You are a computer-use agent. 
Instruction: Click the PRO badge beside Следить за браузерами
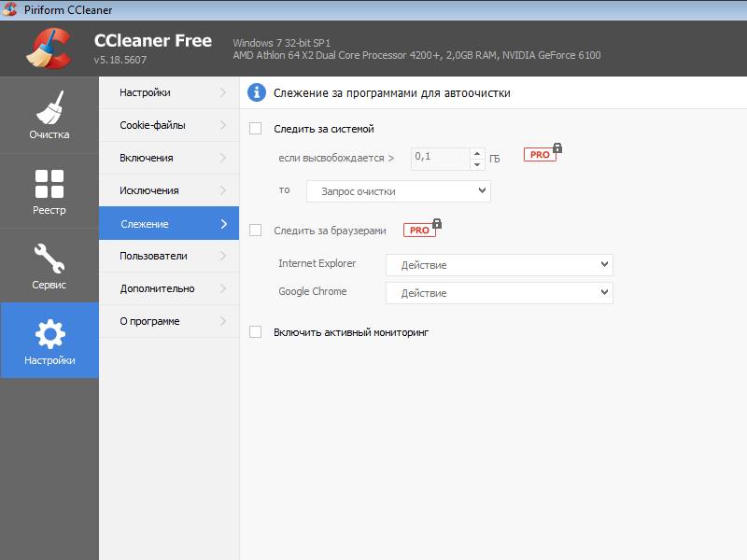(x=423, y=229)
